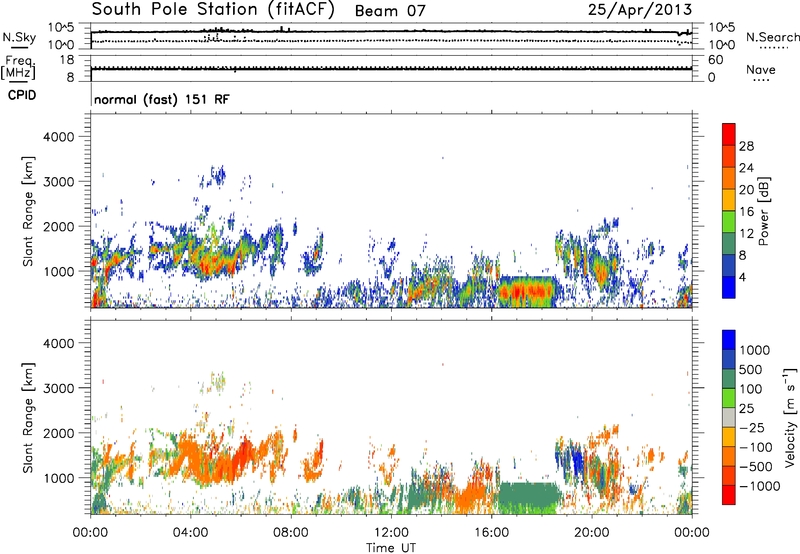Click the '04:00' time axis label

pyautogui.click(x=190, y=533)
